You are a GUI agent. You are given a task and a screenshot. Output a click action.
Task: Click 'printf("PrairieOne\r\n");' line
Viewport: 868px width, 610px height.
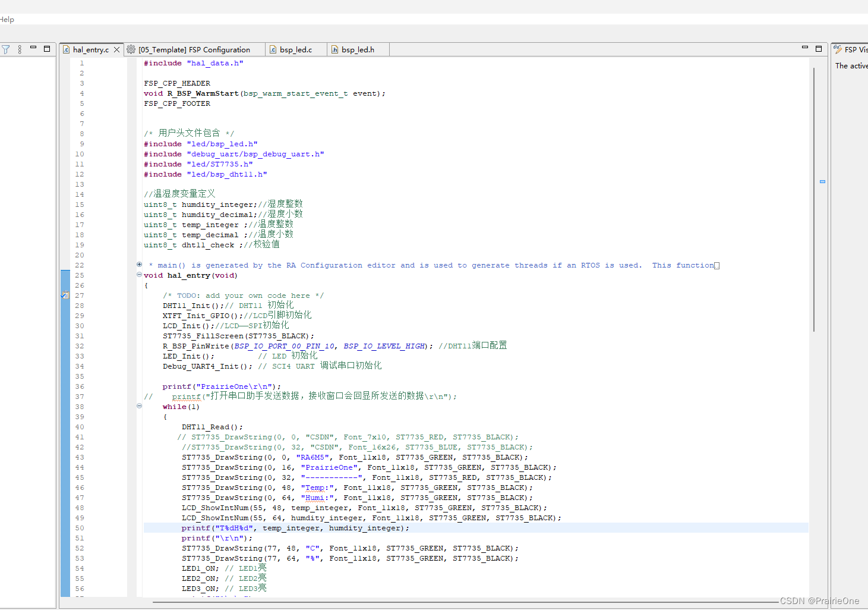coord(222,386)
